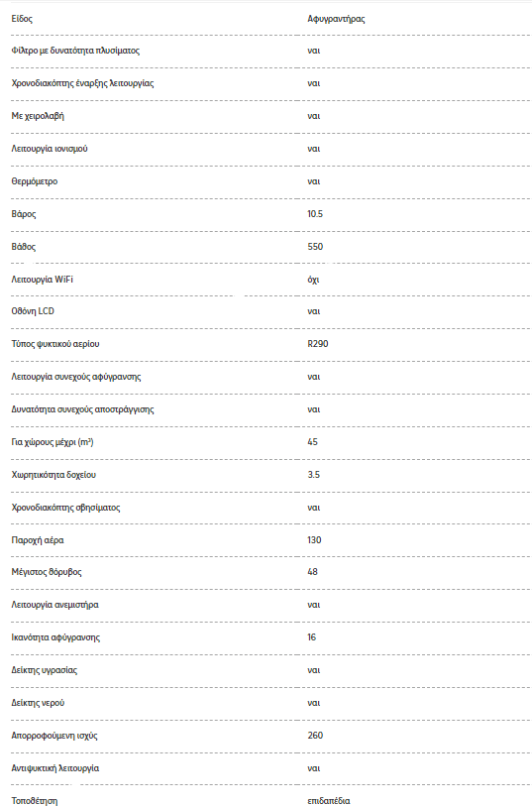Click the 'Μέγιστος θόρυβος' value 48
The width and height of the screenshot is (532, 806).
(312, 572)
